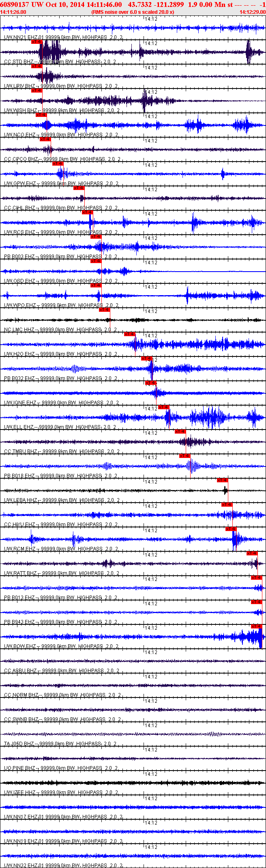Image resolution: width=266 pixels, height=868 pixels.
Task: Click the red pick flag on UW LEBA trace
Action: pos(223,480)
